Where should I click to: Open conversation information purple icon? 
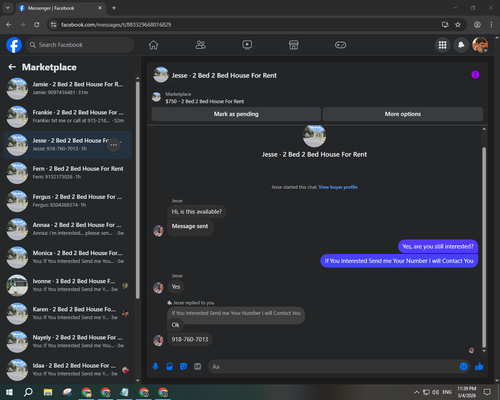pos(475,75)
